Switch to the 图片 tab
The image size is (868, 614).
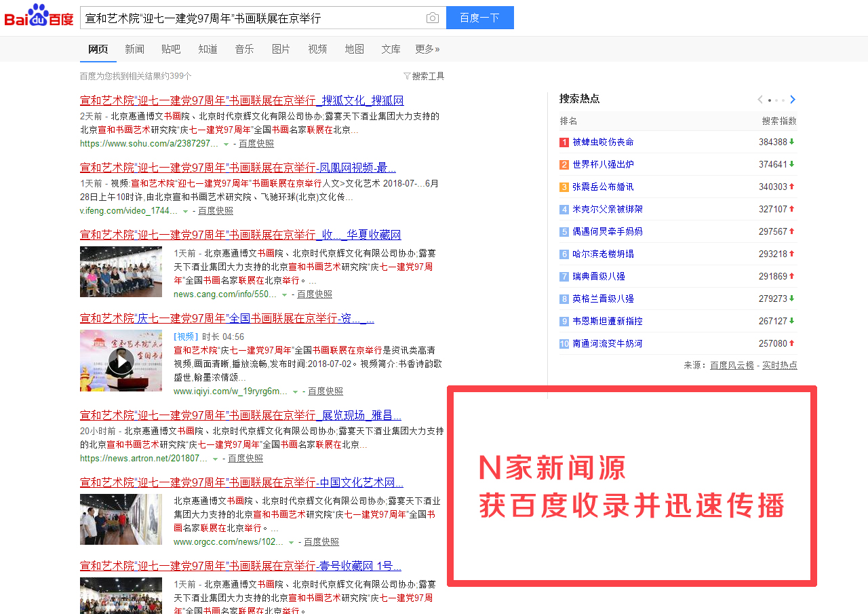281,49
